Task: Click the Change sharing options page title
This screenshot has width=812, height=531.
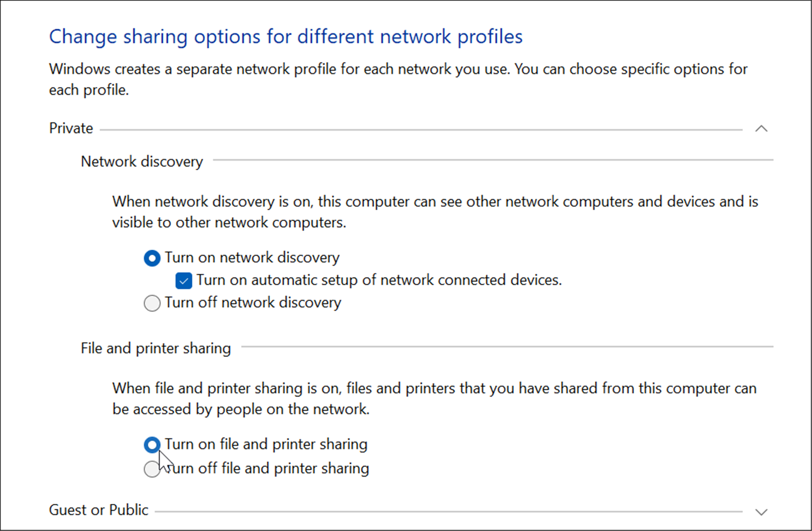Action: click(285, 37)
